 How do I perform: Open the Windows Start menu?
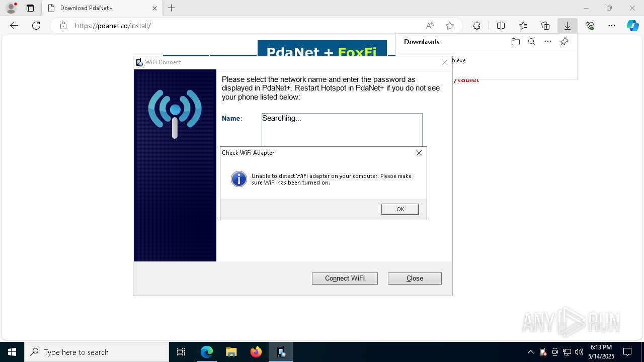[12, 352]
